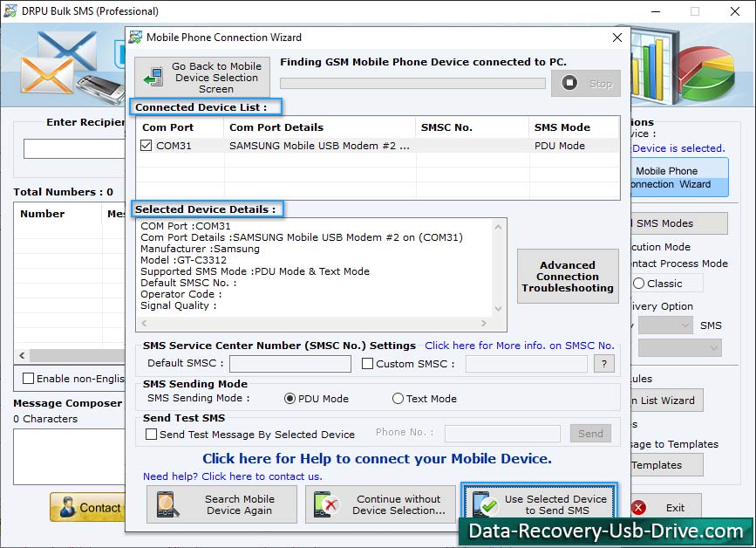The image size is (756, 548).
Task: Click the device search progress bar
Action: click(412, 84)
